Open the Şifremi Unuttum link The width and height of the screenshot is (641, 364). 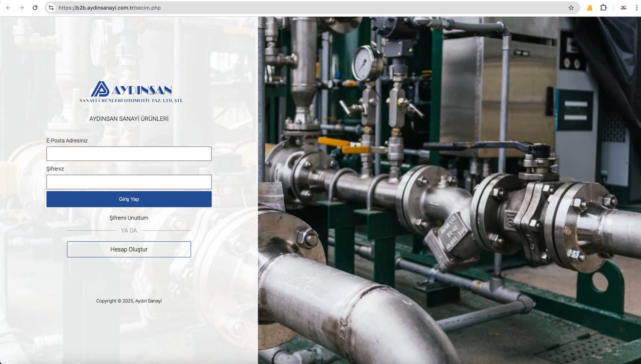point(129,218)
